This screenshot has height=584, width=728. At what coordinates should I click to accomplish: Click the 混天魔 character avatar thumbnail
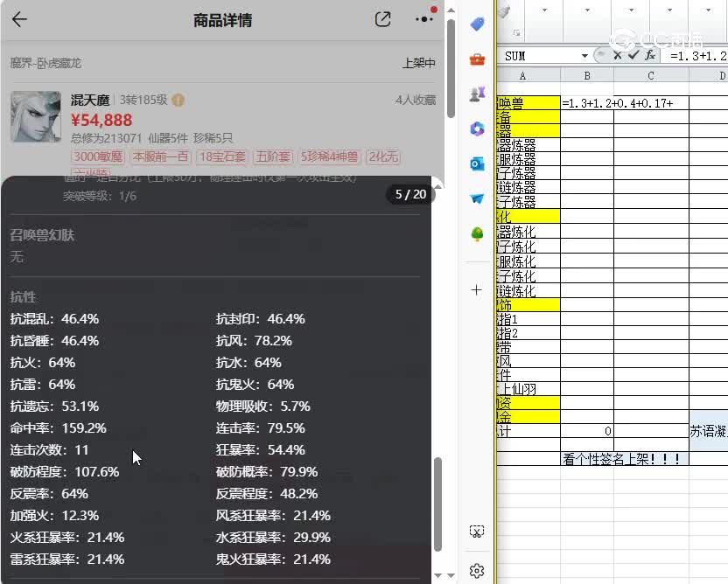36,116
